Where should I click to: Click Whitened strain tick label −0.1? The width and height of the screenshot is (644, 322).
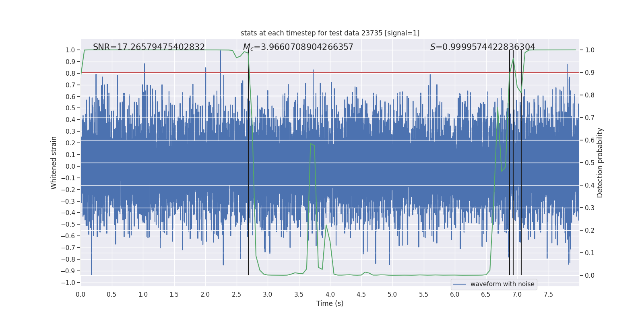pos(68,178)
